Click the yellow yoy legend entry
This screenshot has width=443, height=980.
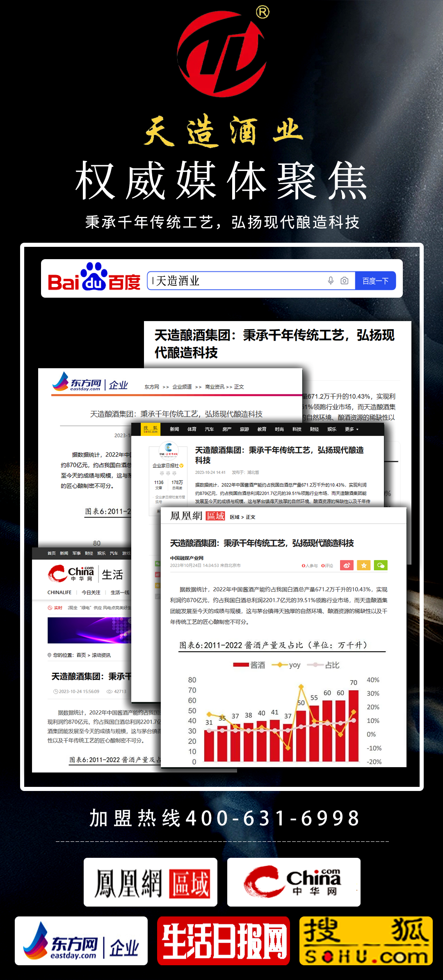286,665
